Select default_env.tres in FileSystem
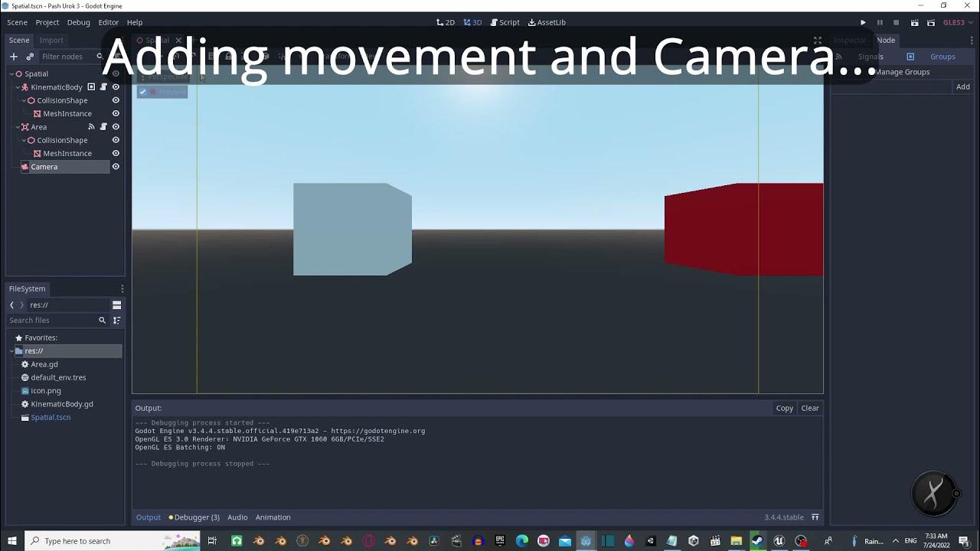 pyautogui.click(x=58, y=378)
